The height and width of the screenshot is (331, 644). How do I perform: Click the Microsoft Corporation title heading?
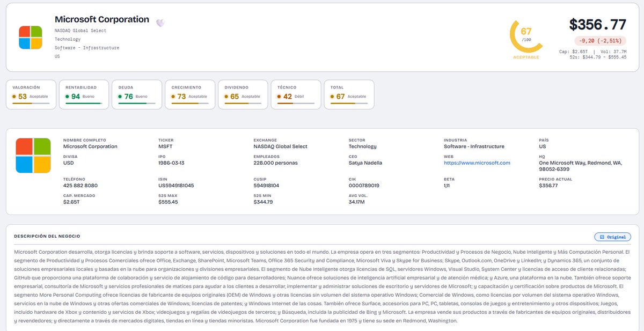coord(102,19)
